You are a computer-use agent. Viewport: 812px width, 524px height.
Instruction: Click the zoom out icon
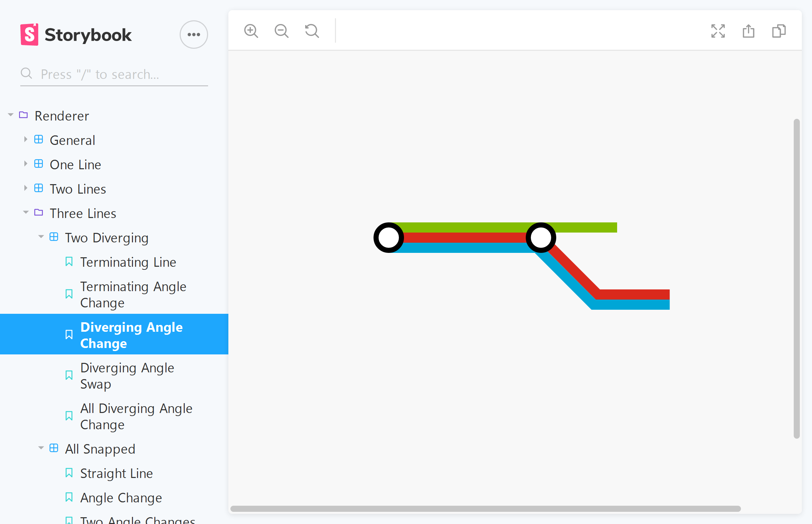(282, 31)
